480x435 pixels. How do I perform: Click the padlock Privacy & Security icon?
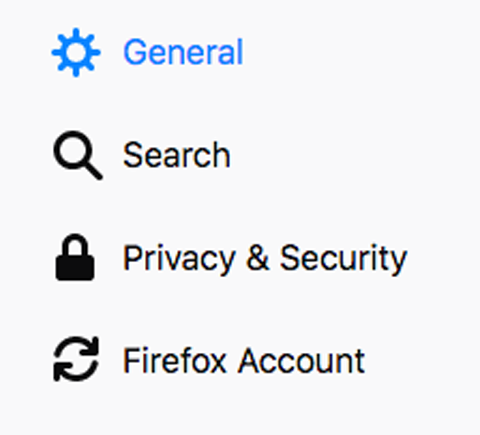click(x=75, y=257)
